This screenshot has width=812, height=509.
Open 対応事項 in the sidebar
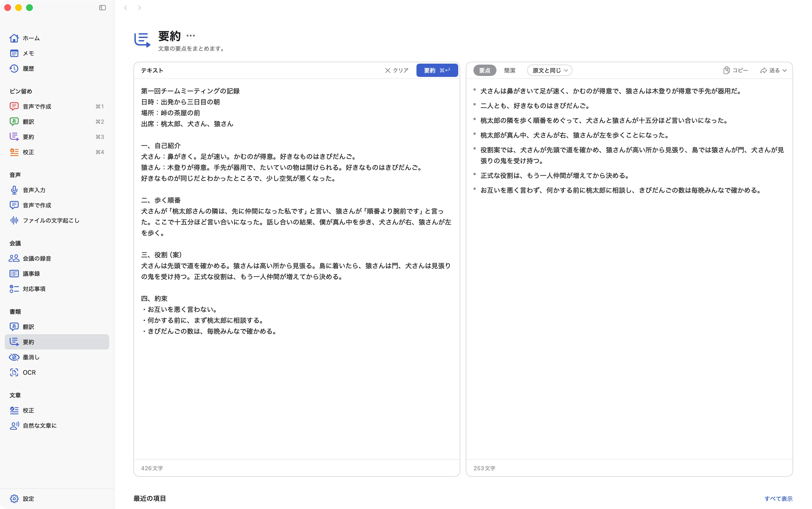(x=57, y=288)
